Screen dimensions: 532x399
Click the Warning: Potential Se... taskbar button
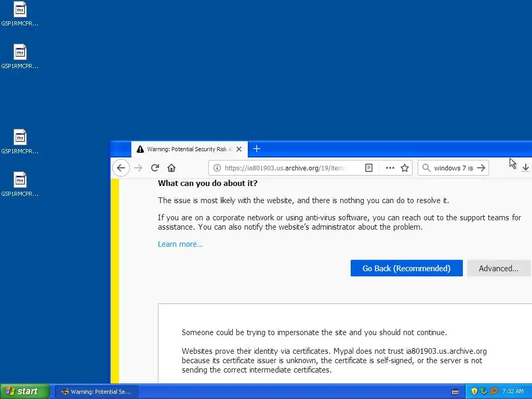pos(97,392)
